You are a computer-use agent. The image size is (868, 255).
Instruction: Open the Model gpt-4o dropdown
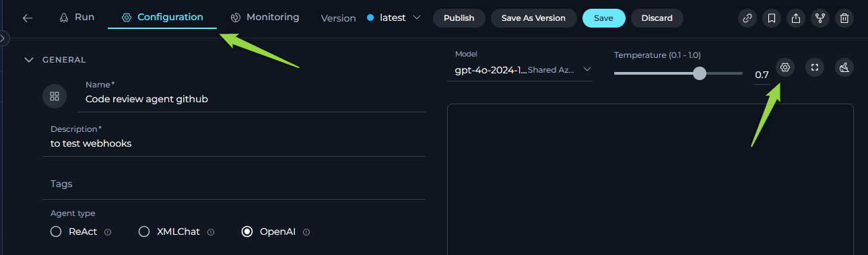pyautogui.click(x=520, y=69)
